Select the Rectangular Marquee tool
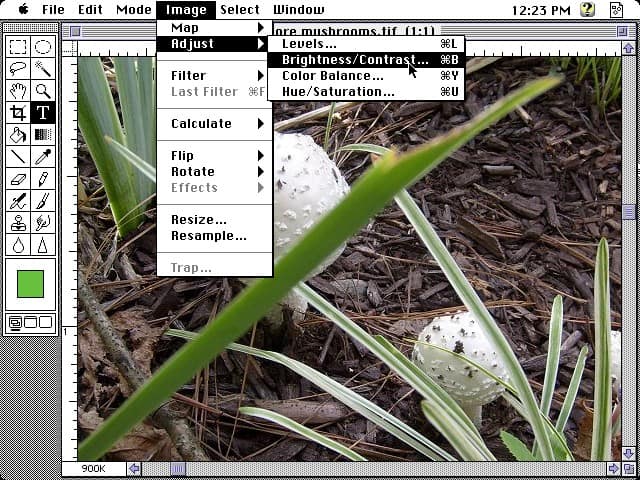Viewport: 640px width, 480px height. coord(18,47)
